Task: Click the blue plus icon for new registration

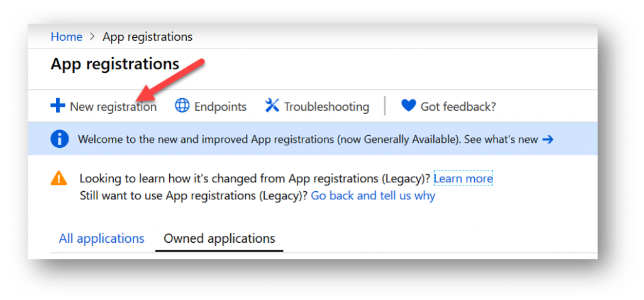Action: click(58, 106)
